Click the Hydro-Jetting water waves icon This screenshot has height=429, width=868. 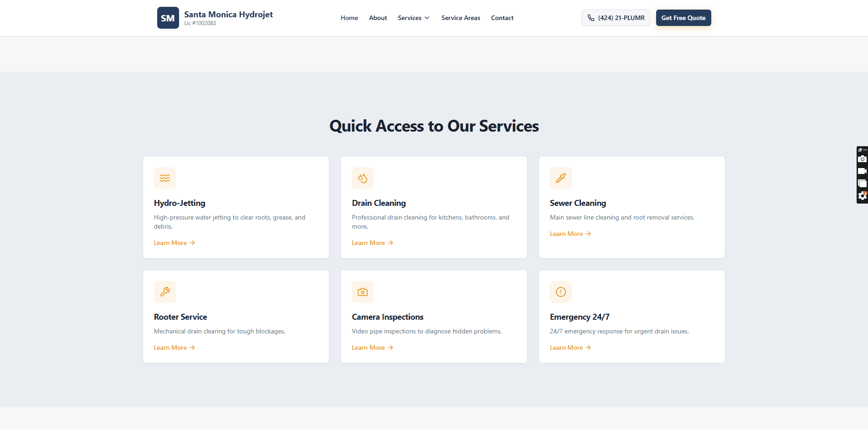point(164,178)
